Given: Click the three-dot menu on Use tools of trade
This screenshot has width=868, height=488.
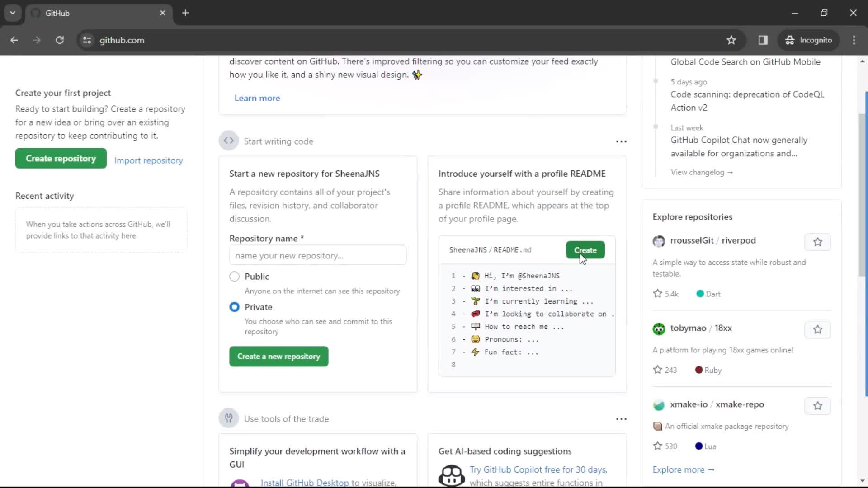Looking at the screenshot, I should click(x=621, y=418).
